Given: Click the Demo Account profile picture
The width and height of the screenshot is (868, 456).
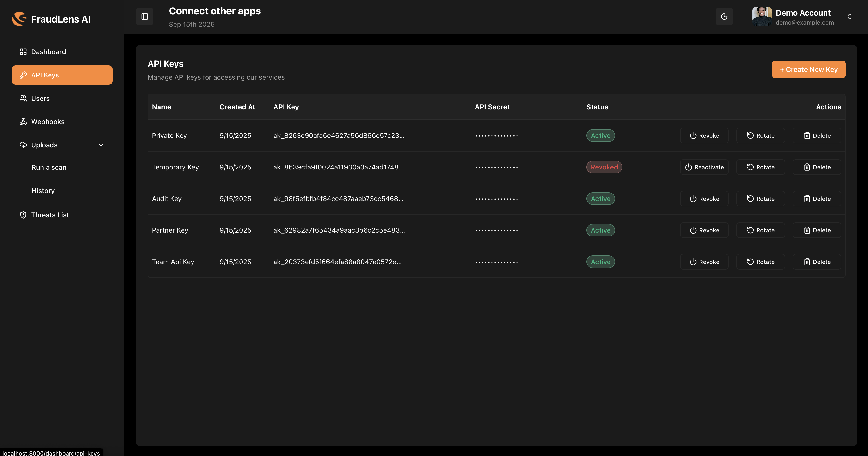Looking at the screenshot, I should [x=762, y=16].
